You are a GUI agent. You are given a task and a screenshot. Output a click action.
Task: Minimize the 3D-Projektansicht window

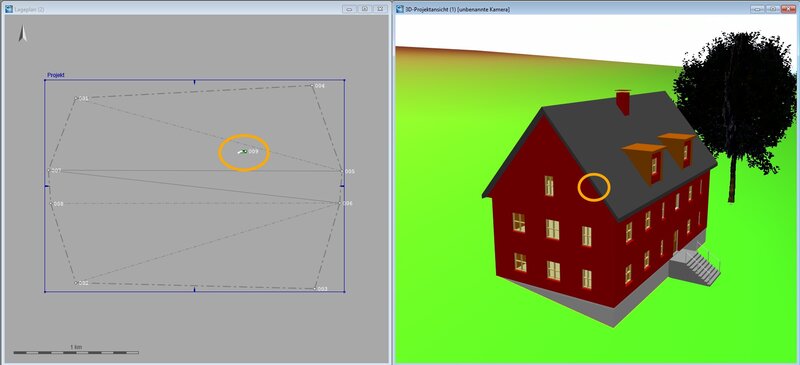[758, 9]
